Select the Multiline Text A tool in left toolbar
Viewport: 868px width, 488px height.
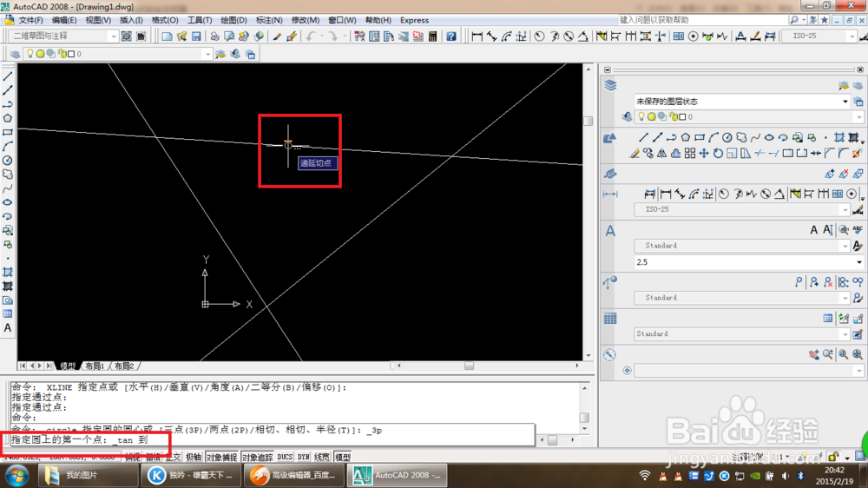tap(8, 328)
